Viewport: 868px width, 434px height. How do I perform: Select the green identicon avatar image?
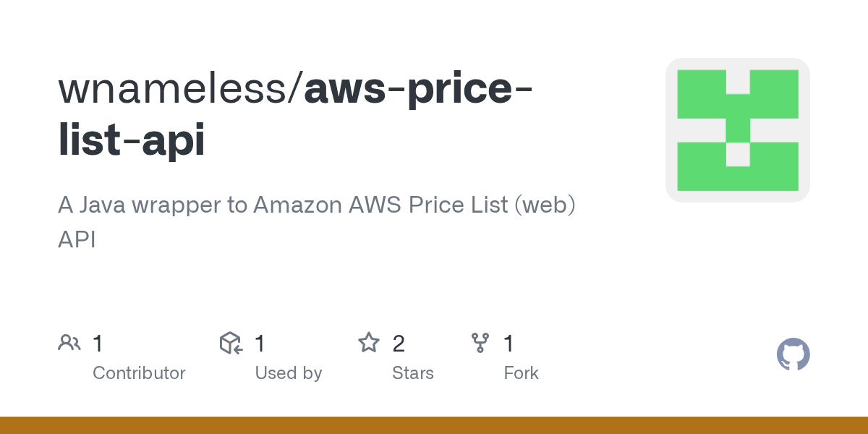pyautogui.click(x=737, y=130)
